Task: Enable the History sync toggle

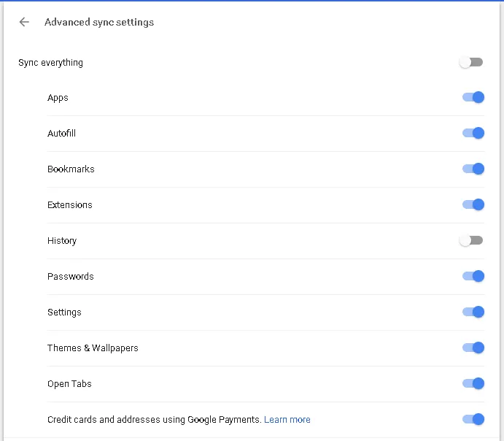Action: click(471, 240)
